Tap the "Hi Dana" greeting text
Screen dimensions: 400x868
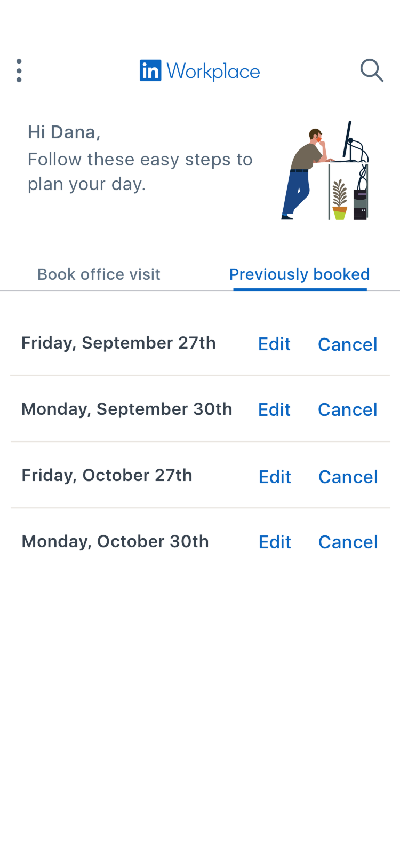[64, 132]
